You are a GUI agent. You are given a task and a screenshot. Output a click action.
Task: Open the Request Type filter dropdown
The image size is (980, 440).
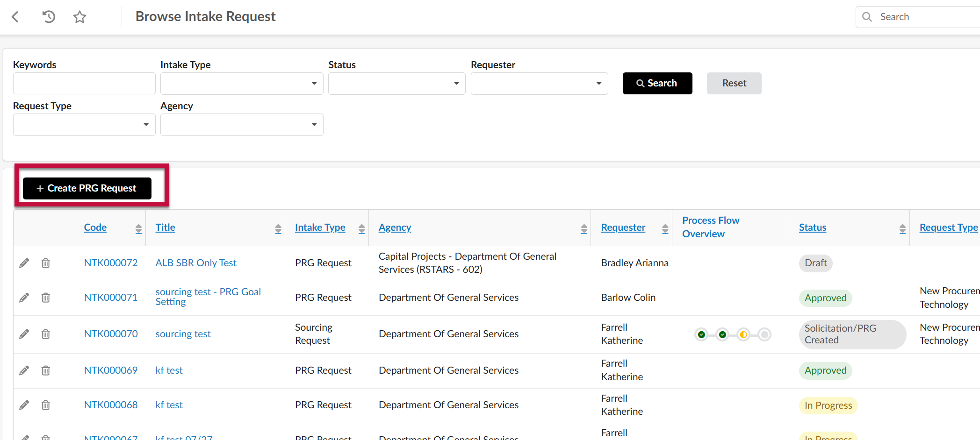pos(84,125)
